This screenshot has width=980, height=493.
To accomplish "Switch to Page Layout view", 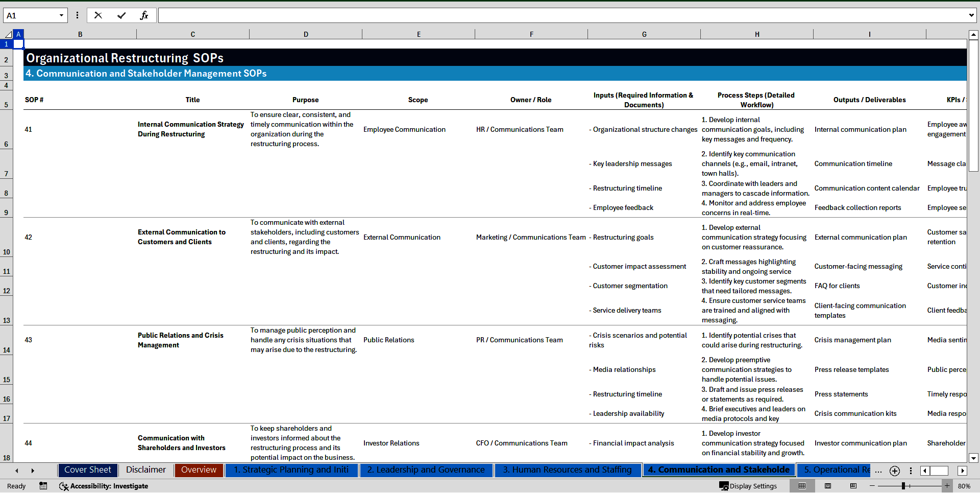I will [828, 486].
